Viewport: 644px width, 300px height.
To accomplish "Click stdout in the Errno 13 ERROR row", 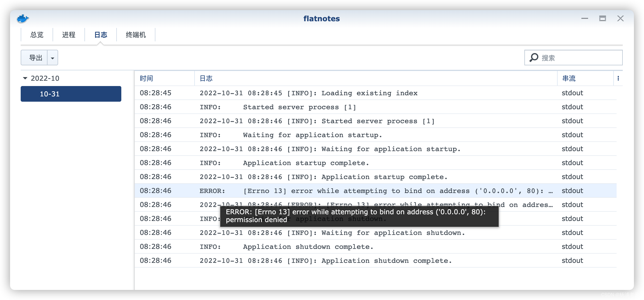I will 572,191.
